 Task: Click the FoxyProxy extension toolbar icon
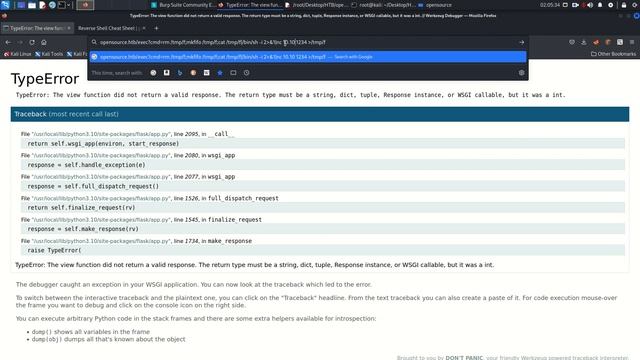596,42
